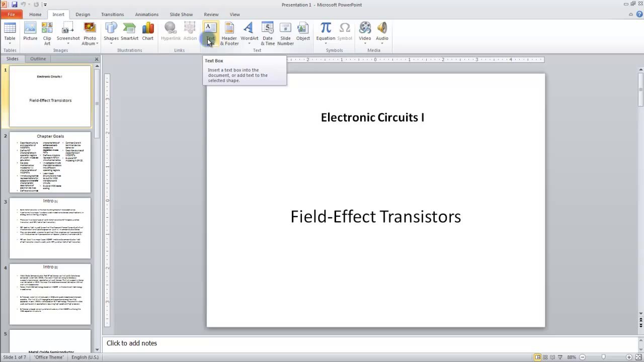644x362 pixels.
Task: Adjust the zoom slider handle
Action: click(x=603, y=357)
